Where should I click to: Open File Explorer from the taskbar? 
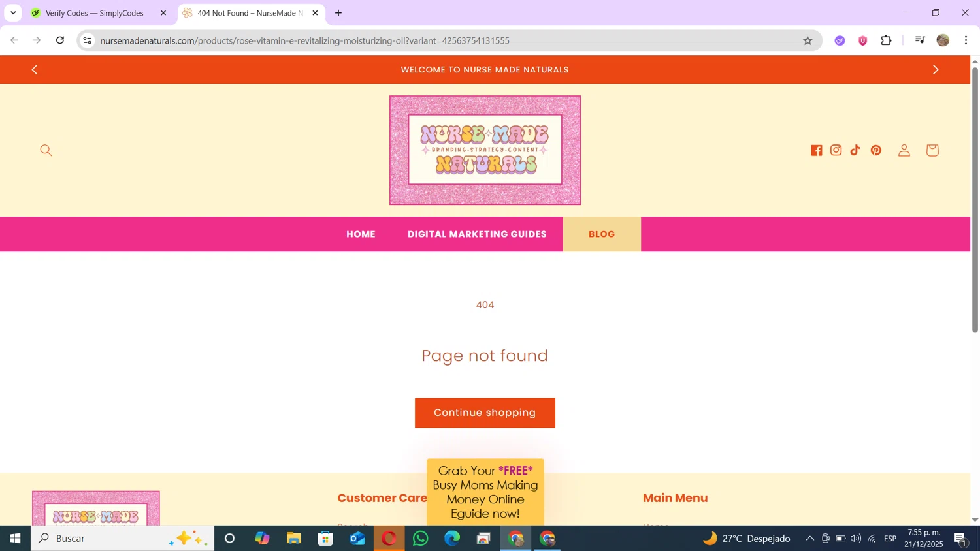point(294,539)
